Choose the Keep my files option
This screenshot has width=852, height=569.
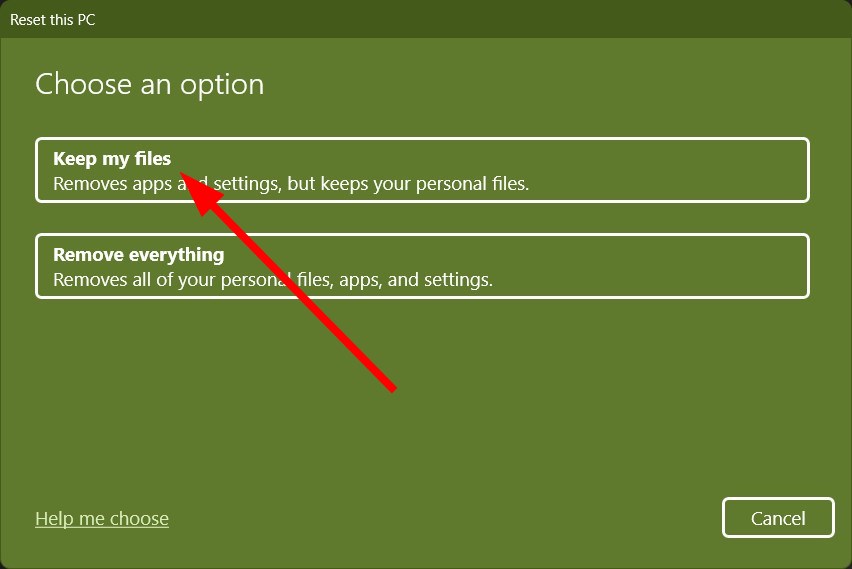click(x=422, y=170)
